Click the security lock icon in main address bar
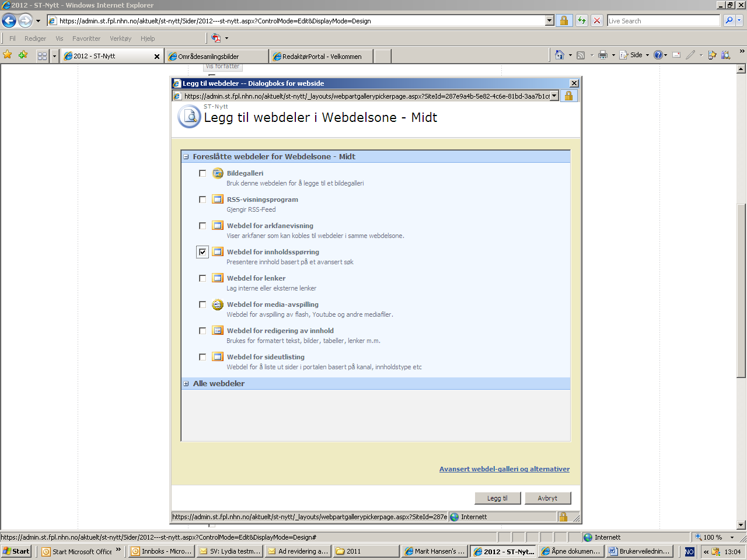Viewport: 747px width, 560px height. coord(564,20)
